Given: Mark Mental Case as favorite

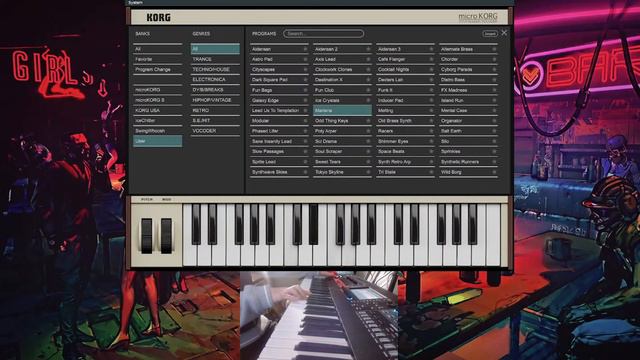Looking at the screenshot, I should coord(494,111).
